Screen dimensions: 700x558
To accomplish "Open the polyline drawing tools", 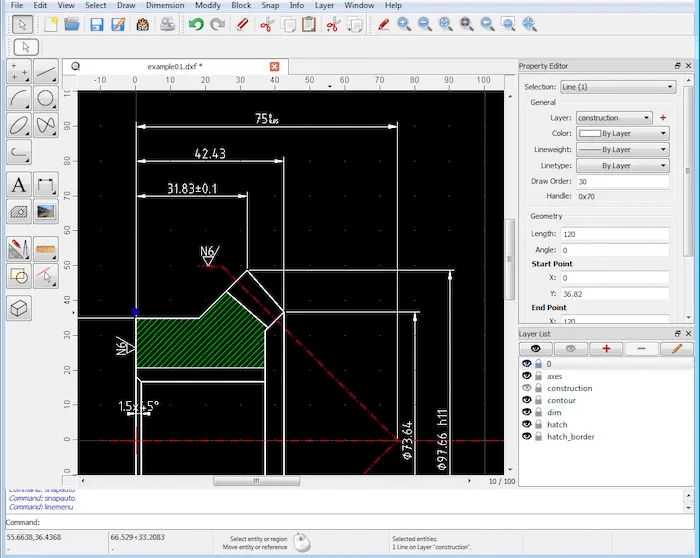I will (x=19, y=152).
